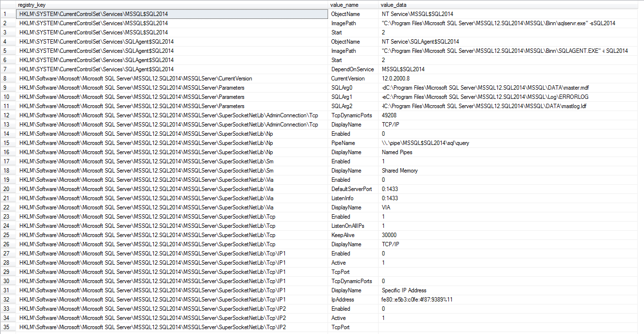
Task: Select the registry_key column header
Action: (x=172, y=5)
